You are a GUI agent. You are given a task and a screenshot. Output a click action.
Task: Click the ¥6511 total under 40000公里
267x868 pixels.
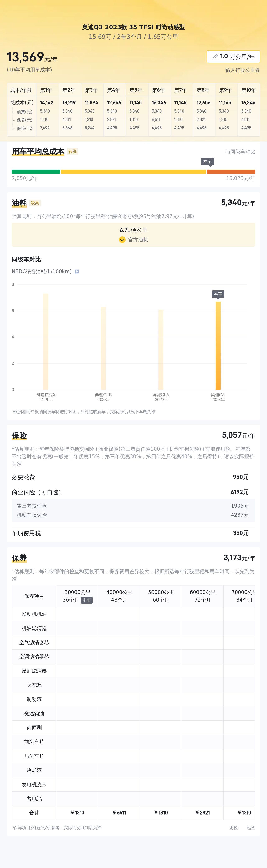pyautogui.click(x=119, y=813)
